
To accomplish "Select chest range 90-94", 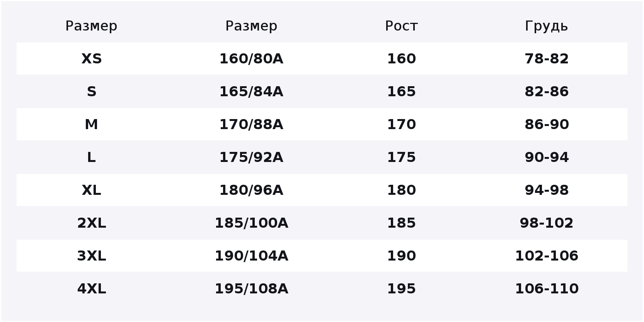I will 547,157.
